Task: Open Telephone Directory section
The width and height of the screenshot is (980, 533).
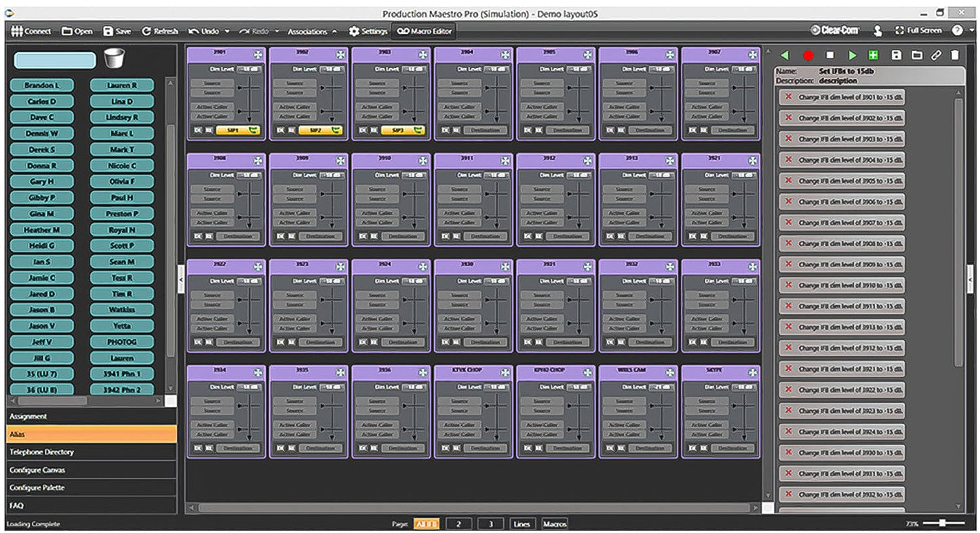Action: pyautogui.click(x=92, y=452)
